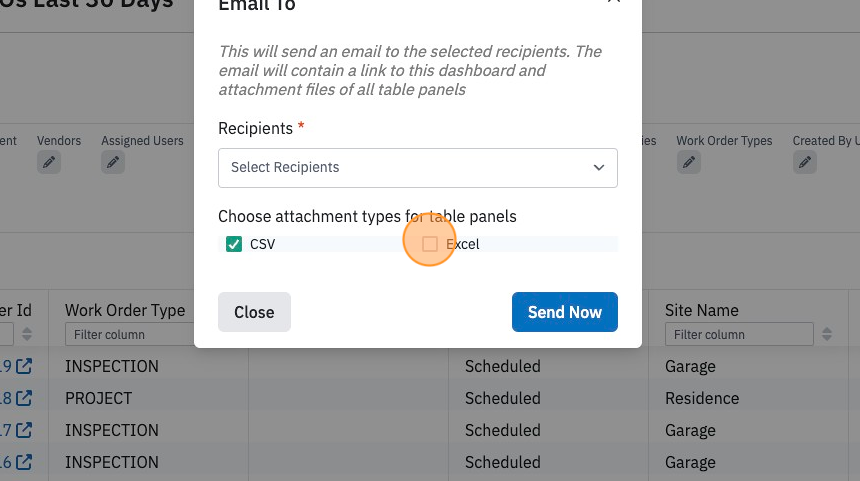Open external link icon on last visible row
The image size is (860, 481).
pos(24,462)
